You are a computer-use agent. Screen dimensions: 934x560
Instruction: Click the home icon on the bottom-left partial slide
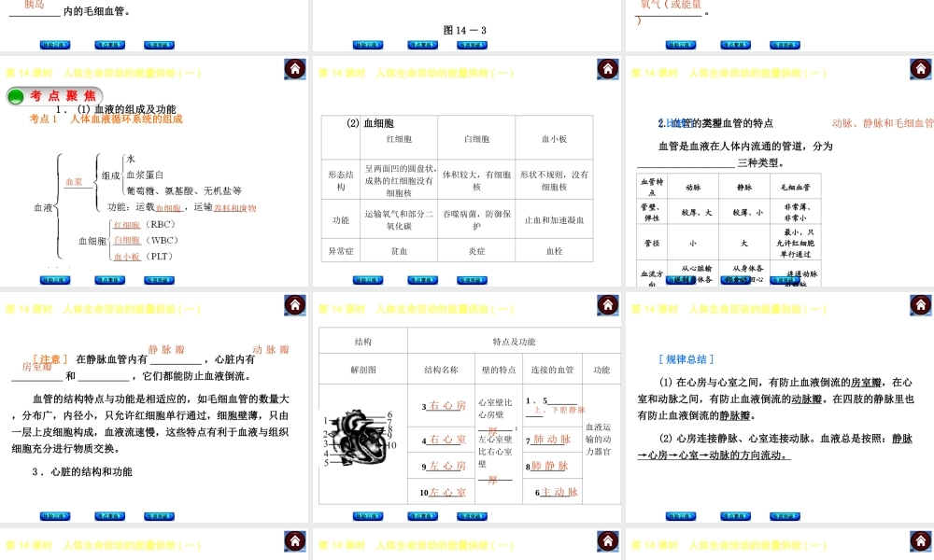[295, 541]
